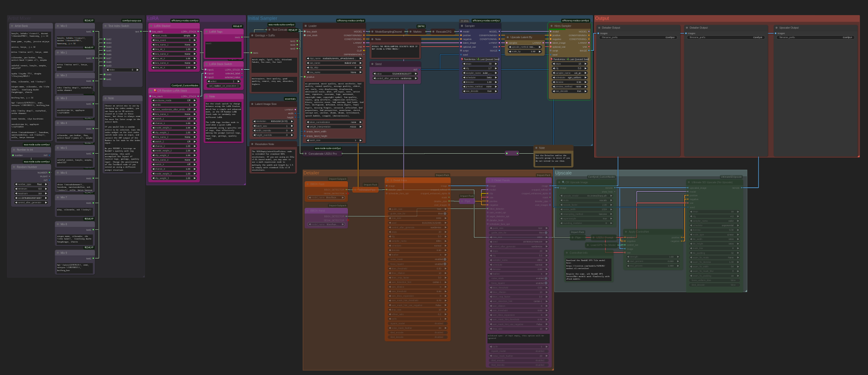The width and height of the screenshot is (868, 375).
Task: Click the Apply ControlNet node's collapse dot
Action: click(626, 232)
